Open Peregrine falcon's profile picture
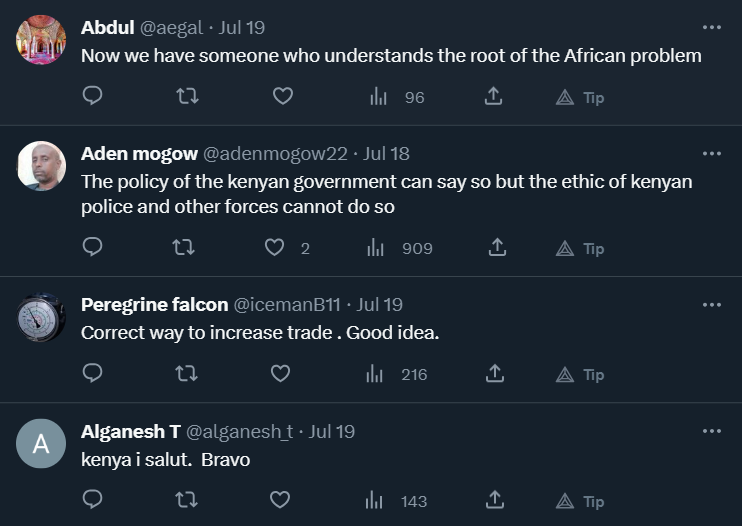Viewport: 742px width, 526px height. [x=42, y=319]
